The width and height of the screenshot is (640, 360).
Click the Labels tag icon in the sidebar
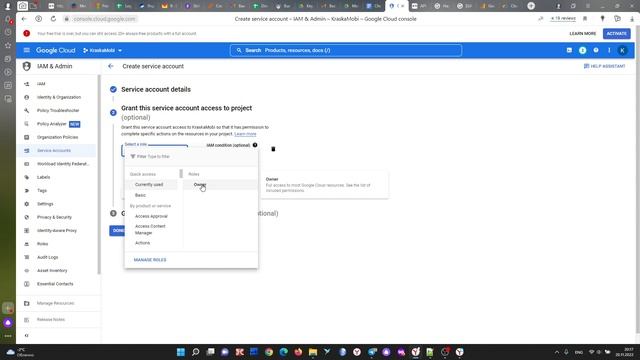[27, 177]
